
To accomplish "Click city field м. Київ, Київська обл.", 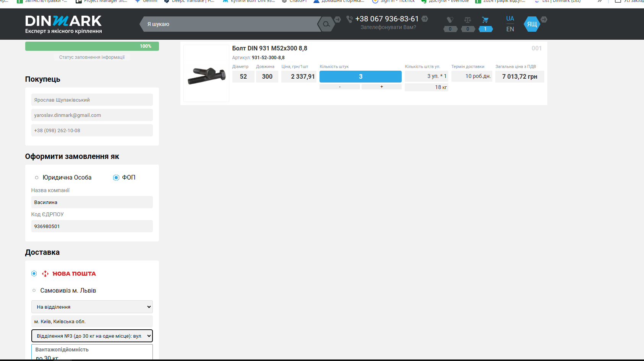I will (92, 321).
